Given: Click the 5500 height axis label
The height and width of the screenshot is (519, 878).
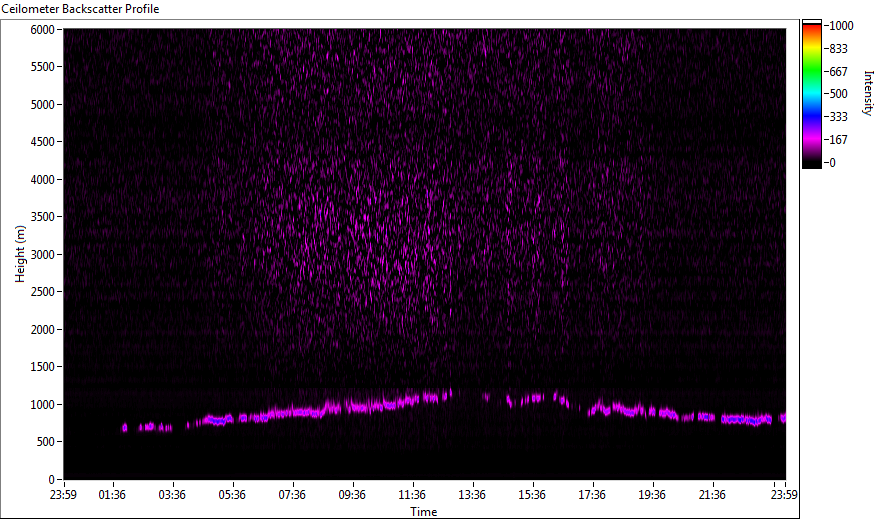Looking at the screenshot, I should click(43, 67).
